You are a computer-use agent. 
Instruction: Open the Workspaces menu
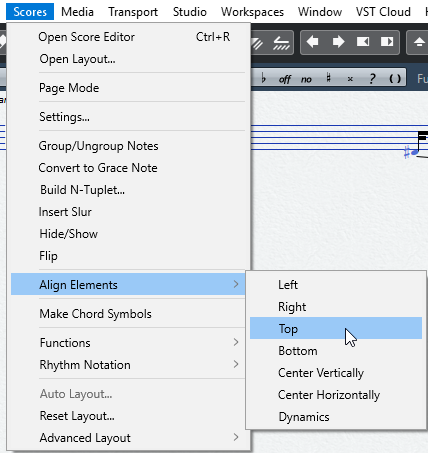pyautogui.click(x=252, y=12)
